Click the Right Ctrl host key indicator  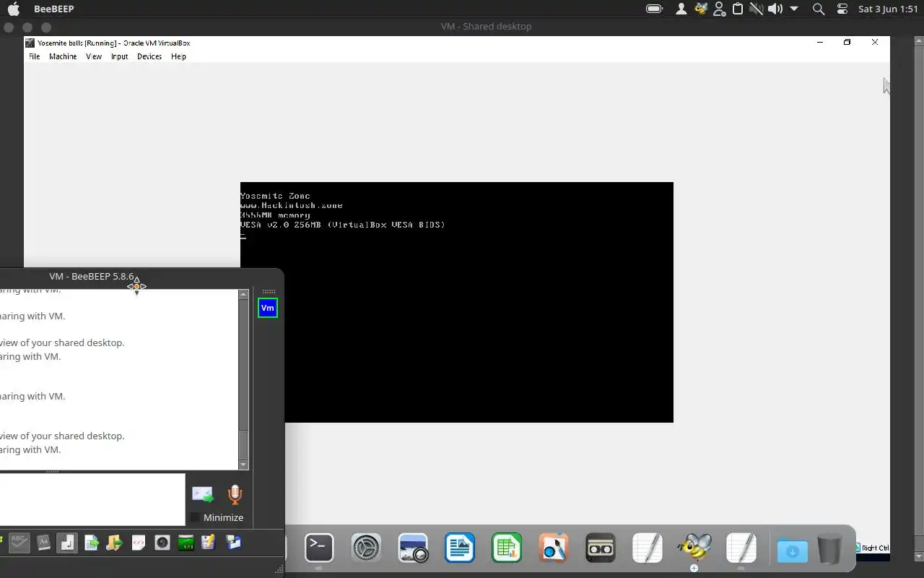click(x=875, y=548)
